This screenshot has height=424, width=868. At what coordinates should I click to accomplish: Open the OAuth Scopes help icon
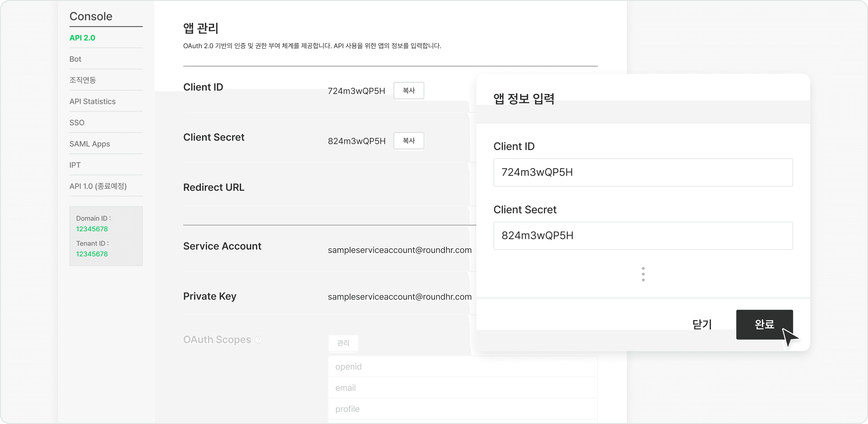(258, 340)
